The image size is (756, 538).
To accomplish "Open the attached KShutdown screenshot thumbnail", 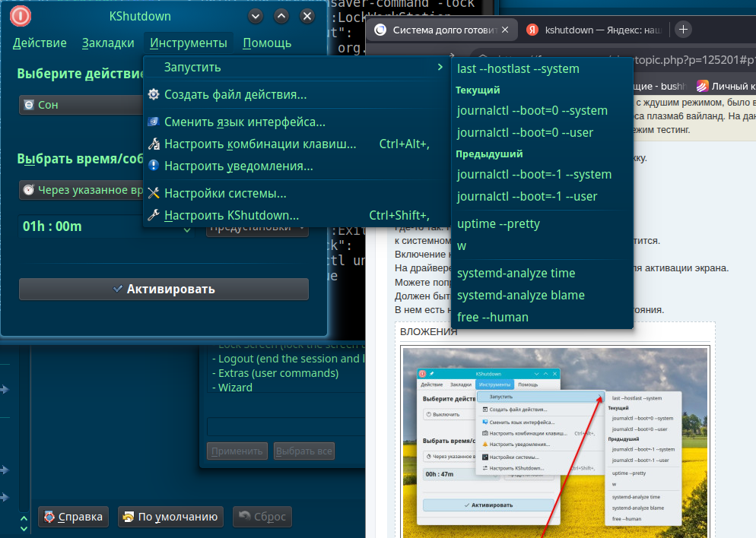I will (555, 442).
